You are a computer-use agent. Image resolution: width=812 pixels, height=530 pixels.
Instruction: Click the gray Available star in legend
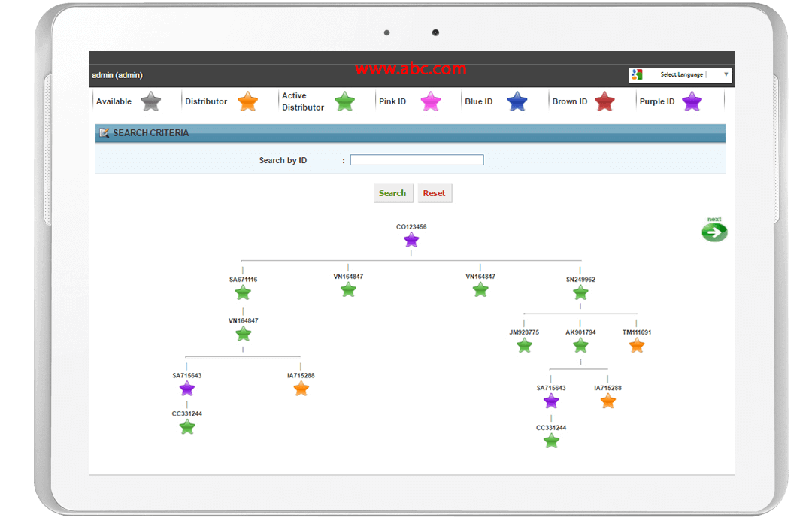click(x=151, y=101)
